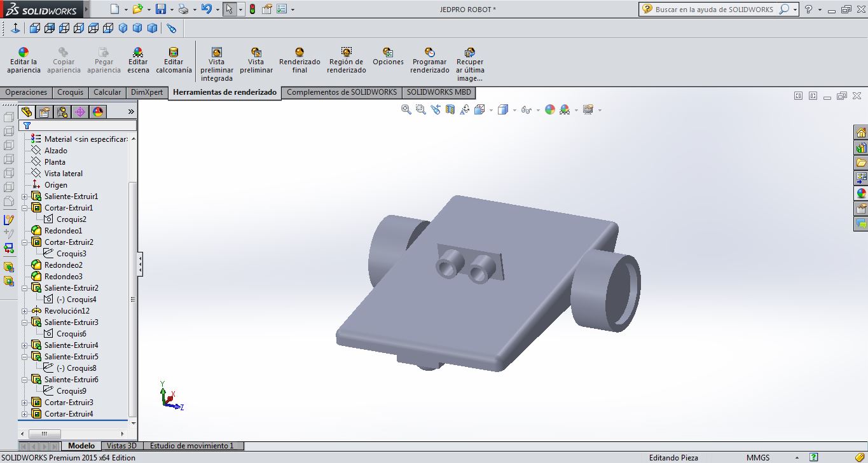Click the Open file folder icon

tap(137, 10)
